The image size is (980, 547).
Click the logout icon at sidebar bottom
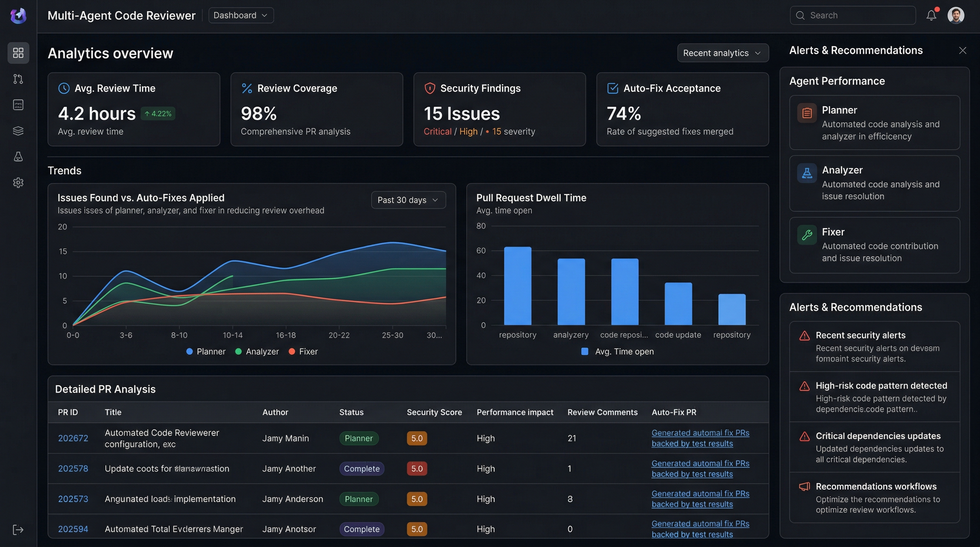coord(18,530)
